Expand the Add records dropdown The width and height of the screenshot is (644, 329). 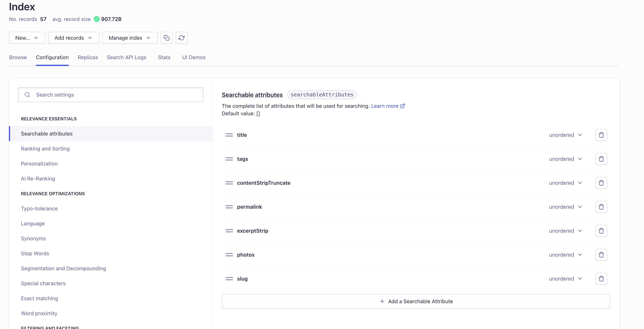coord(73,38)
